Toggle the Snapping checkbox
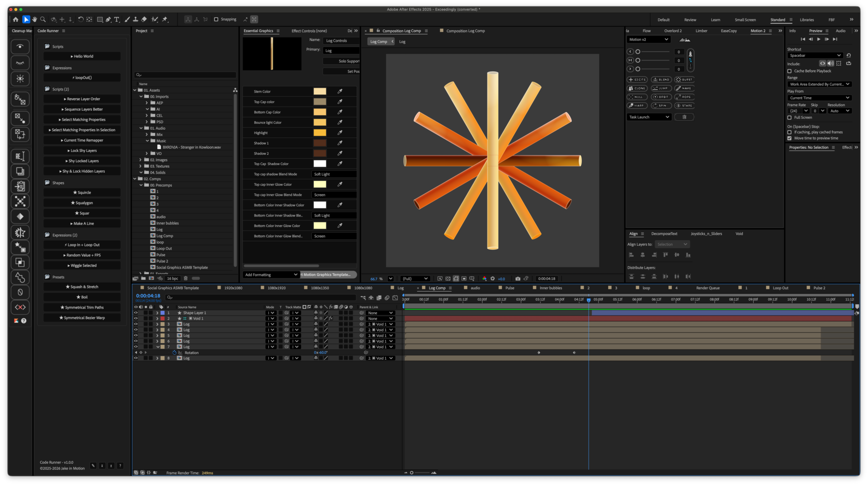This screenshot has height=485, width=868. pos(216,19)
